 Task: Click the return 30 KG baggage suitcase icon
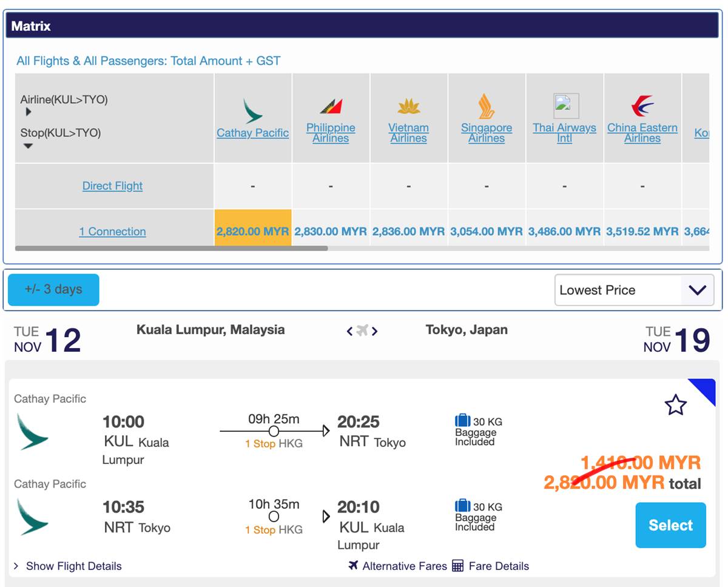463,505
